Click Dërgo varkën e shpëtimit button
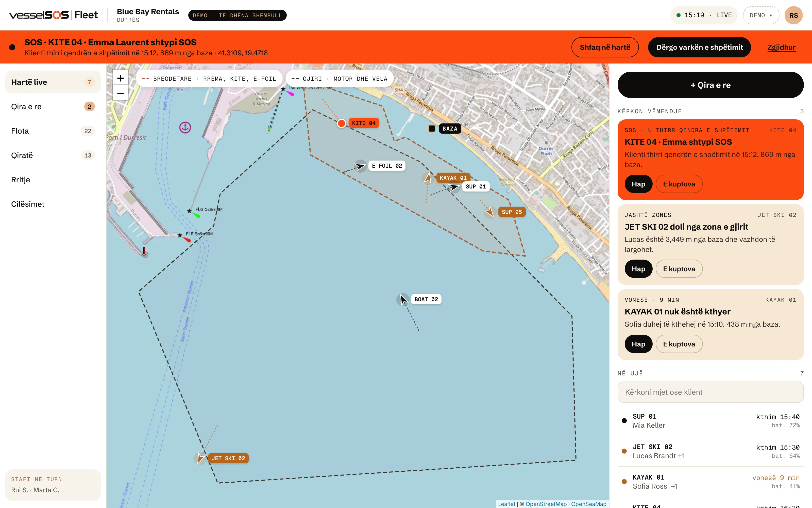Image resolution: width=812 pixels, height=508 pixels. tap(699, 47)
